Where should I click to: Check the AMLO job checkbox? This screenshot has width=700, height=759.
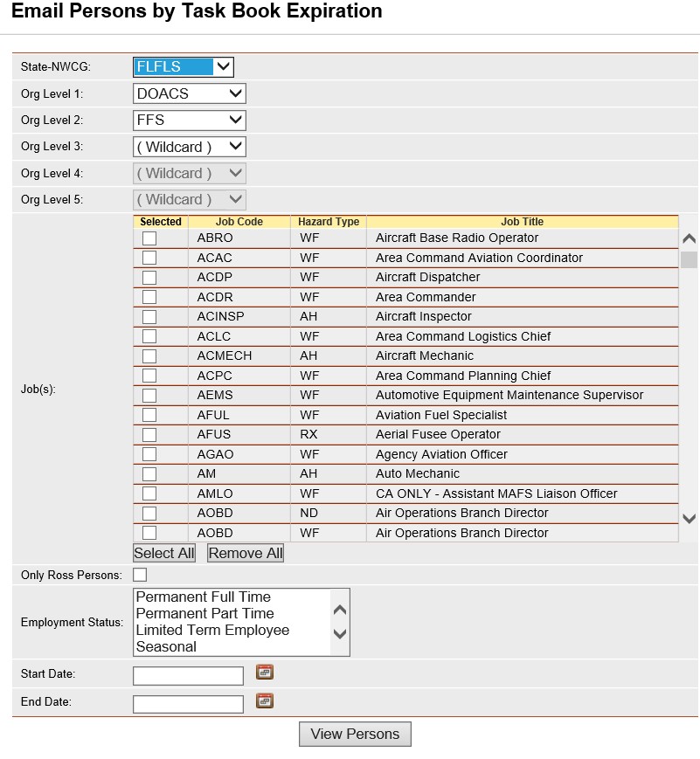pos(149,493)
